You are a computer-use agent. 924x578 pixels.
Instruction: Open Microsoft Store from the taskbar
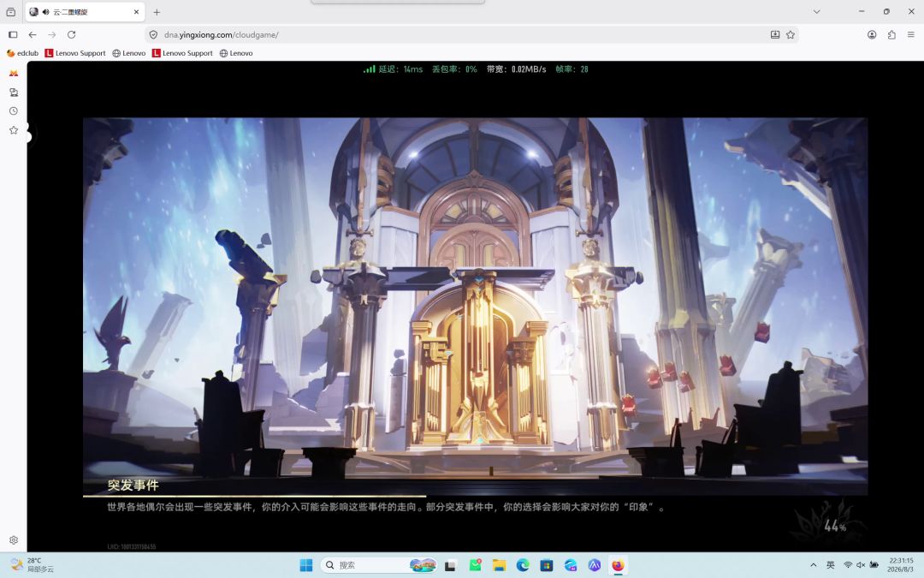click(x=546, y=565)
